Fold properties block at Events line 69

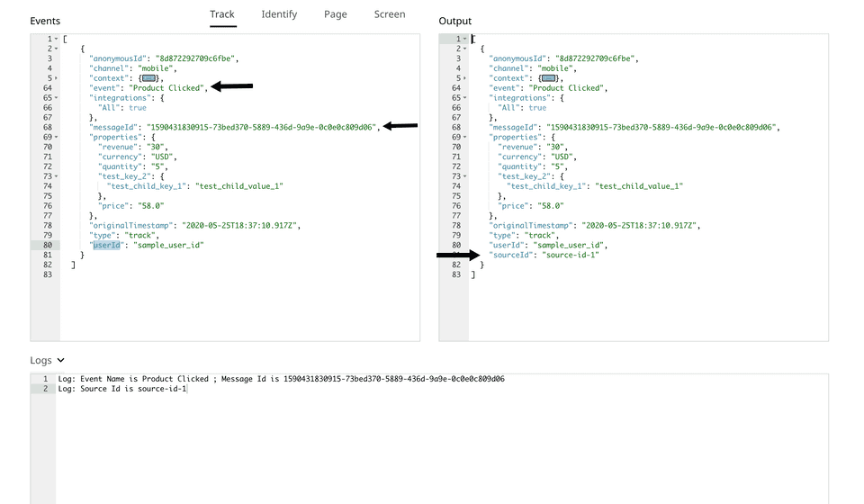point(57,137)
